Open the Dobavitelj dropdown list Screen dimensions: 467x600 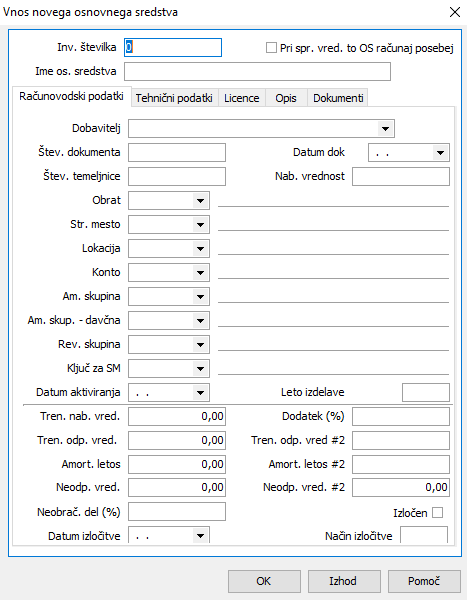pyautogui.click(x=385, y=129)
